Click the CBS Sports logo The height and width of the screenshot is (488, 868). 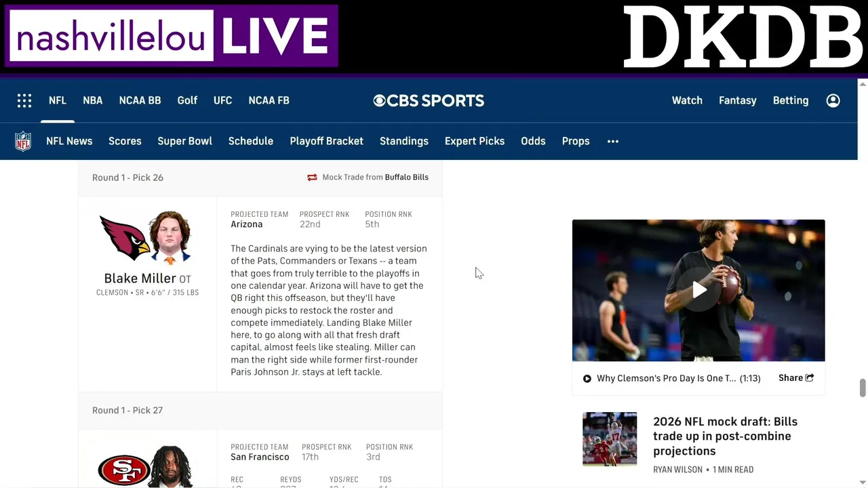pos(429,100)
